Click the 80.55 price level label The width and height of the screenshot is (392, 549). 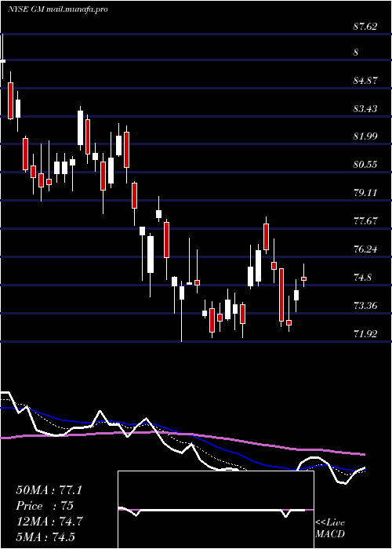coord(365,165)
